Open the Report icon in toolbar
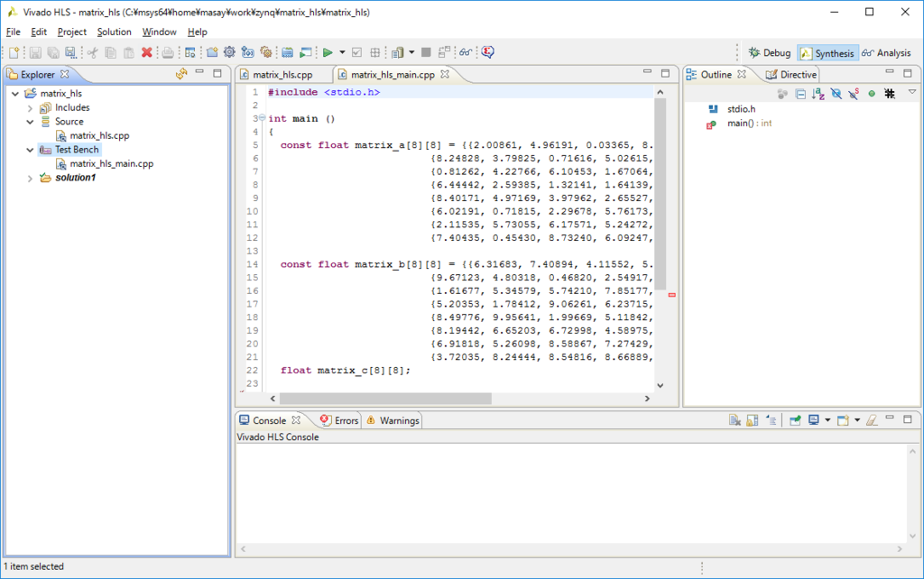Image resolution: width=924 pixels, height=579 pixels. pyautogui.click(x=398, y=52)
